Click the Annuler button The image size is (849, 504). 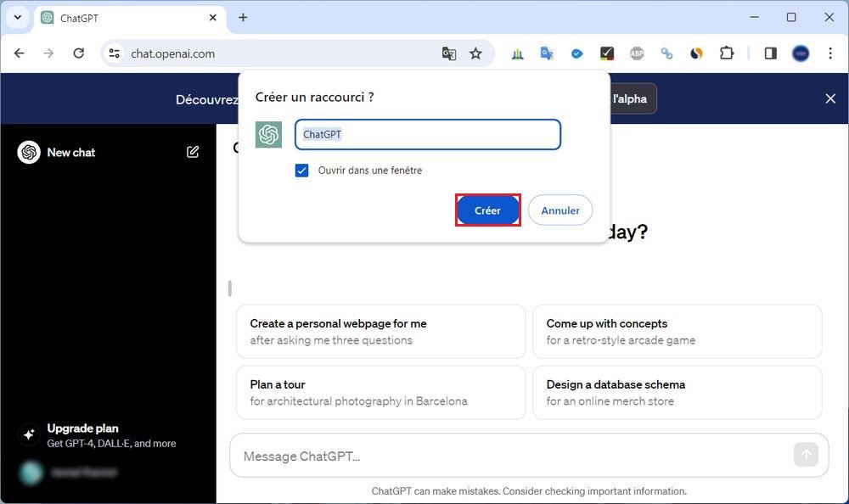pyautogui.click(x=560, y=210)
